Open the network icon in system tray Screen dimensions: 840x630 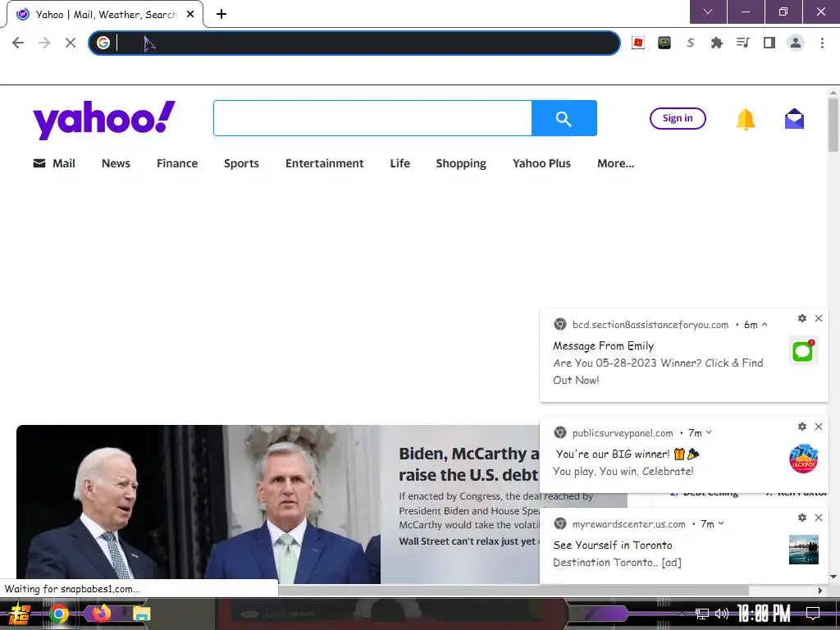[x=701, y=614]
